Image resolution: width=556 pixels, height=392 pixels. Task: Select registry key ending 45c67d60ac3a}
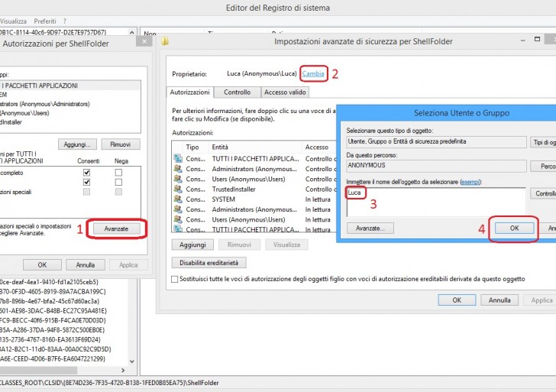pyautogui.click(x=50, y=301)
